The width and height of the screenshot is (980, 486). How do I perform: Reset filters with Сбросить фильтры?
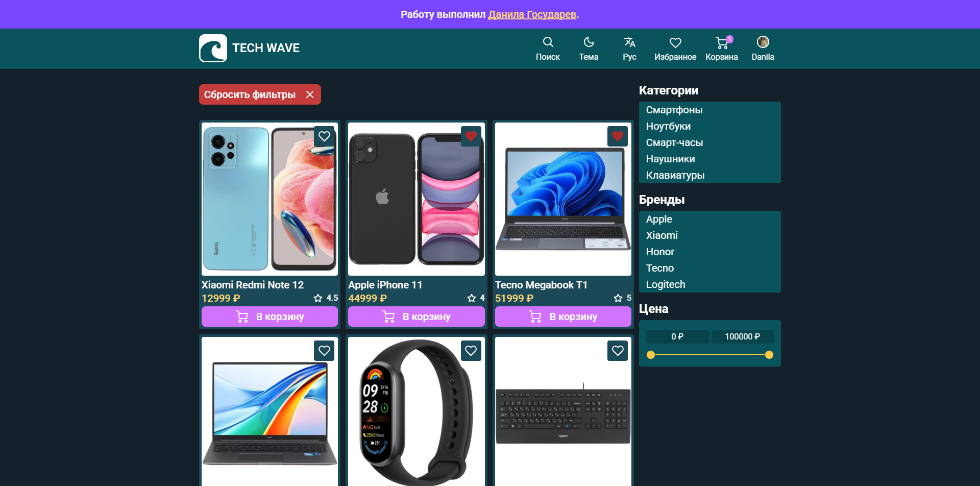pos(259,94)
